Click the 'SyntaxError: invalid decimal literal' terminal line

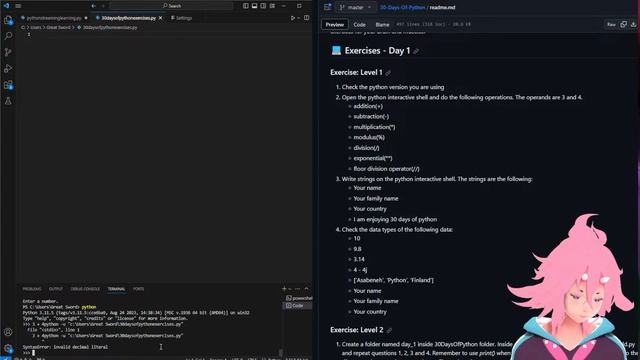pyautogui.click(x=65, y=347)
